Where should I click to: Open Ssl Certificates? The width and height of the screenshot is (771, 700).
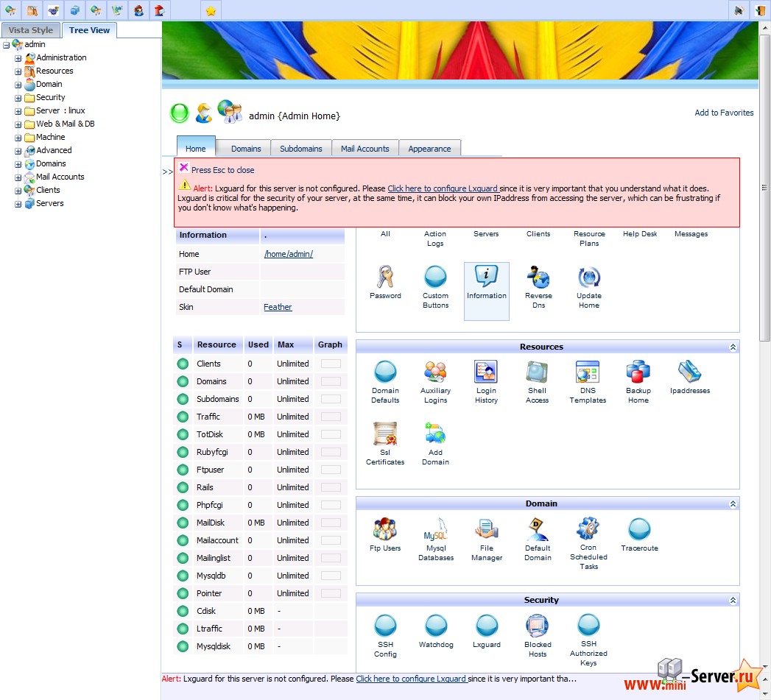tap(385, 434)
